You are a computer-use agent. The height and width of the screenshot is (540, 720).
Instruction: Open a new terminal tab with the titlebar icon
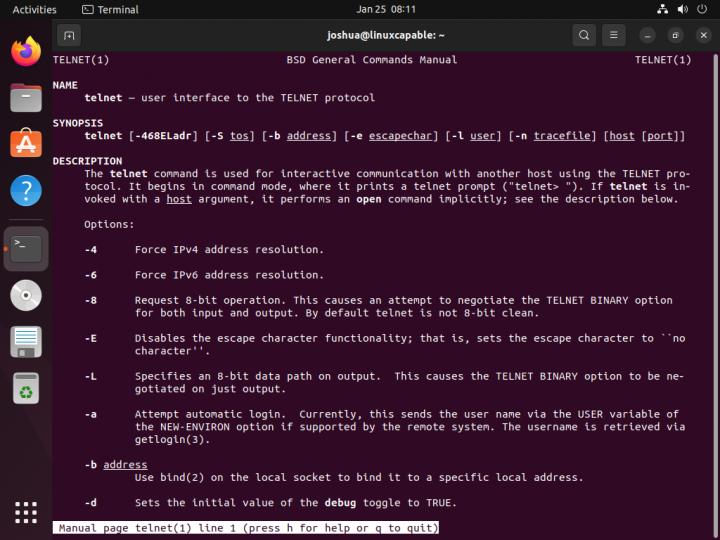point(70,35)
